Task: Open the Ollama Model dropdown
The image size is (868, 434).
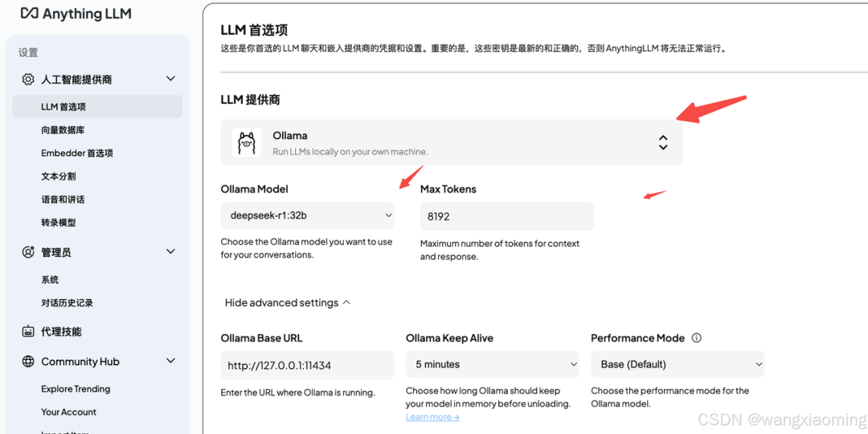Action: click(307, 216)
